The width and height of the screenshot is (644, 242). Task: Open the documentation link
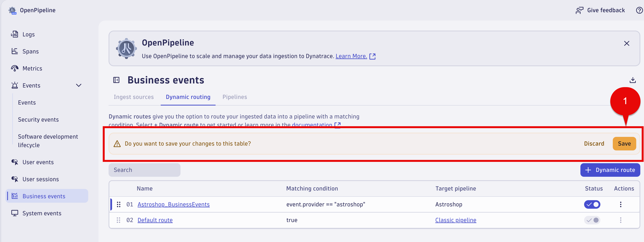pos(312,125)
